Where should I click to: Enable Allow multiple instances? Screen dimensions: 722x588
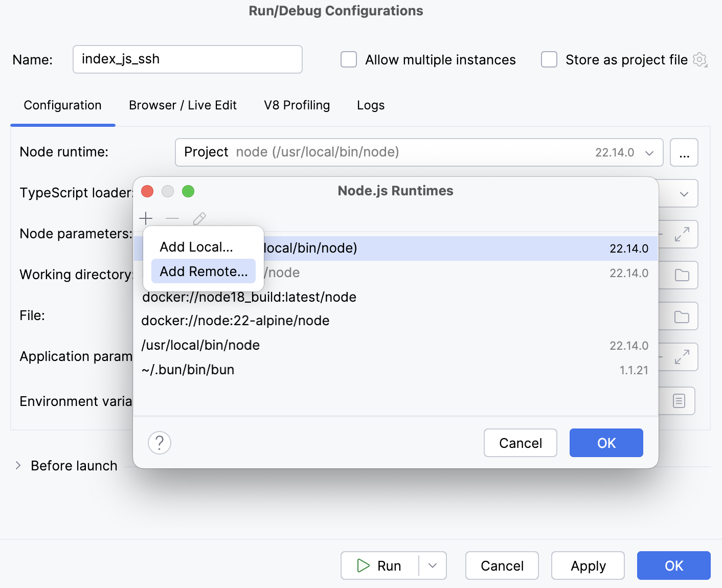[348, 59]
